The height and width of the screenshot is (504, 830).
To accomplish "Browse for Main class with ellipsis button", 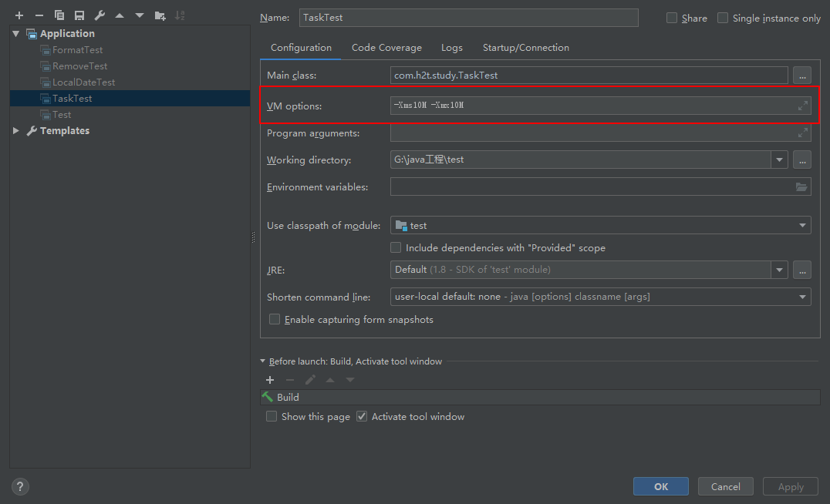I will pyautogui.click(x=802, y=76).
